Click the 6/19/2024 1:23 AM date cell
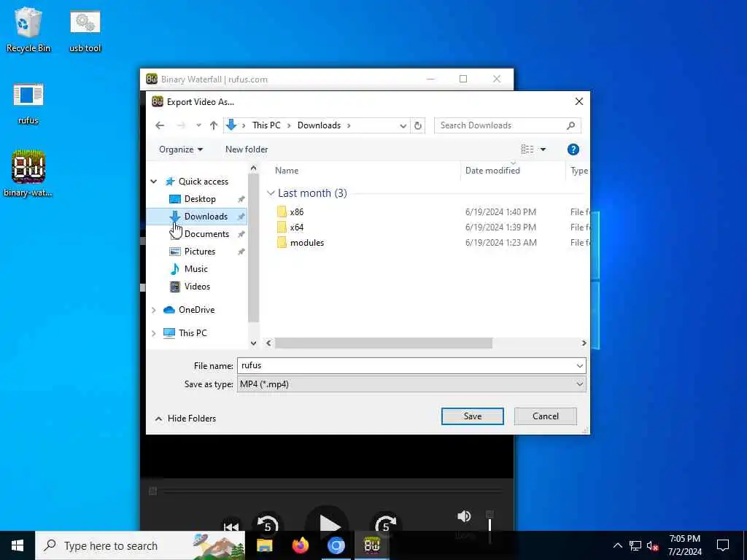 click(500, 243)
